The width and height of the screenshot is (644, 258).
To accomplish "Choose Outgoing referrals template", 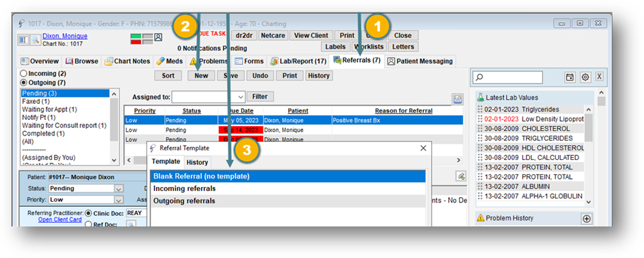I will tap(288, 201).
